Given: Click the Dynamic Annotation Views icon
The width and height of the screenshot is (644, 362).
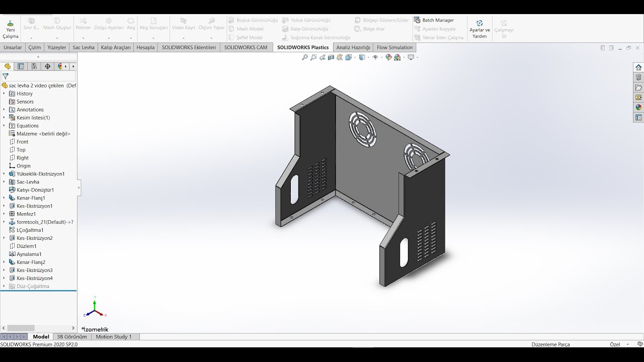Looking at the screenshot, I should pos(340,57).
